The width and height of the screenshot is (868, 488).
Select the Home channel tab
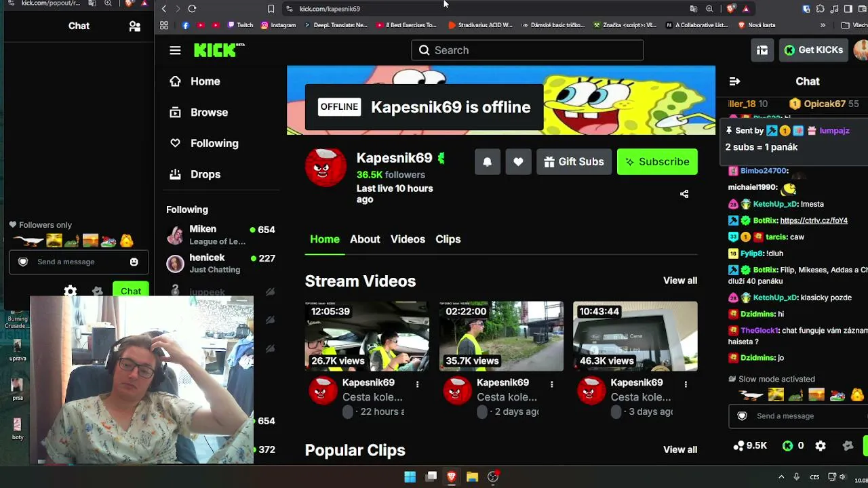325,239
